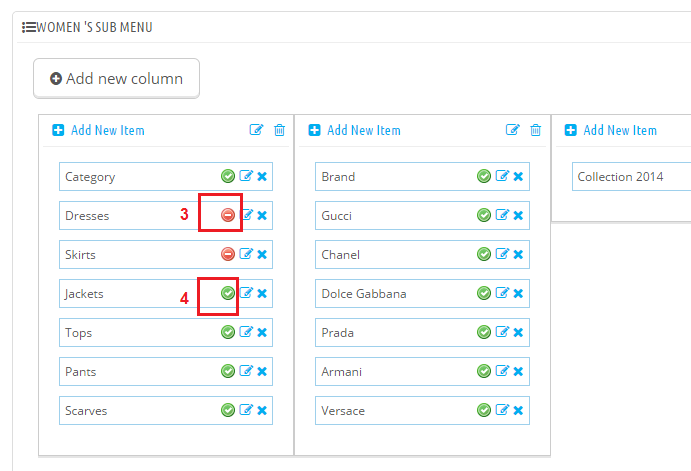691x471 pixels.
Task: Disable the Jackets item status
Action: click(228, 293)
